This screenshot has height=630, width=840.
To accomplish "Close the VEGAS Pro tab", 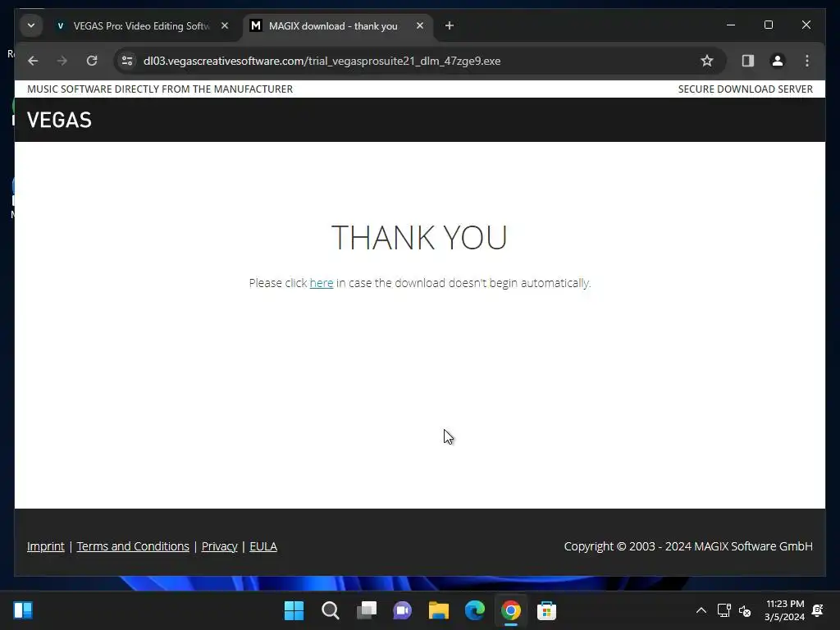I will pyautogui.click(x=225, y=25).
